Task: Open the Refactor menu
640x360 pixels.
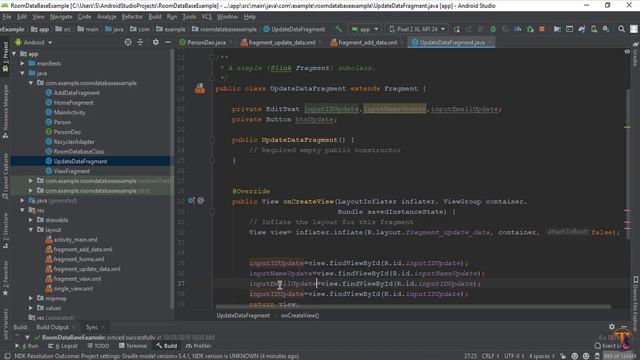Action: tap(132, 17)
